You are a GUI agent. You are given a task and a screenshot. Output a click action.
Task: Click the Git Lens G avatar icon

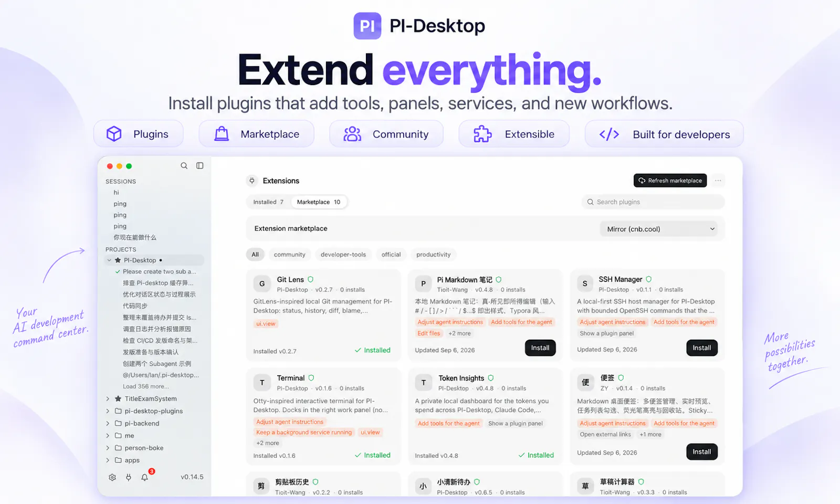[262, 284]
